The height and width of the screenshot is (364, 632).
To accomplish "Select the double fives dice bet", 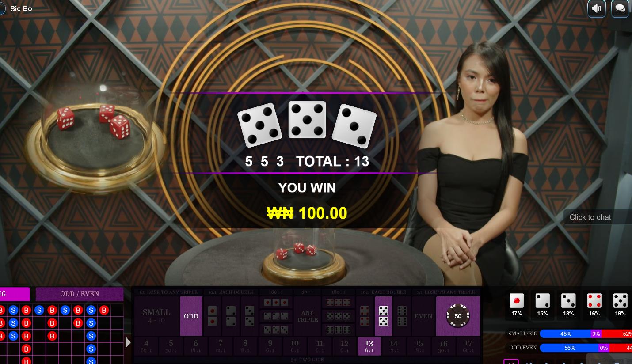I will click(383, 316).
